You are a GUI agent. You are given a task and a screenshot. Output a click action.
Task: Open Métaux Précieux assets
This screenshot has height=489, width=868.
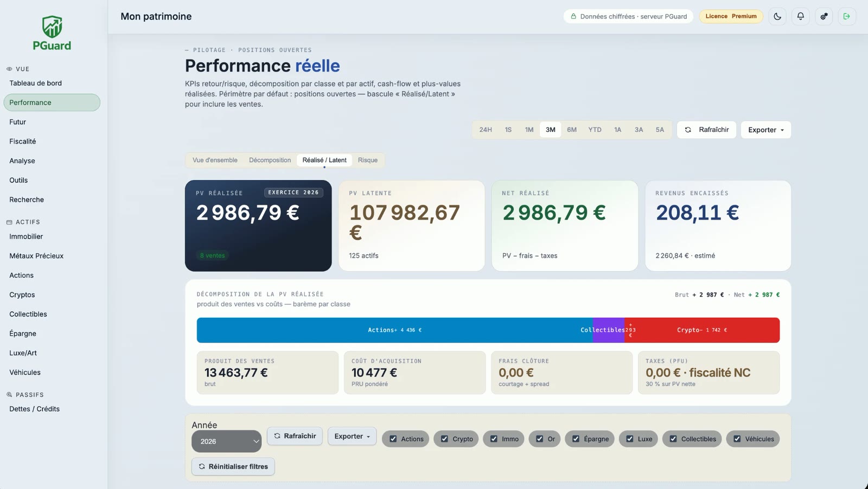(52, 256)
